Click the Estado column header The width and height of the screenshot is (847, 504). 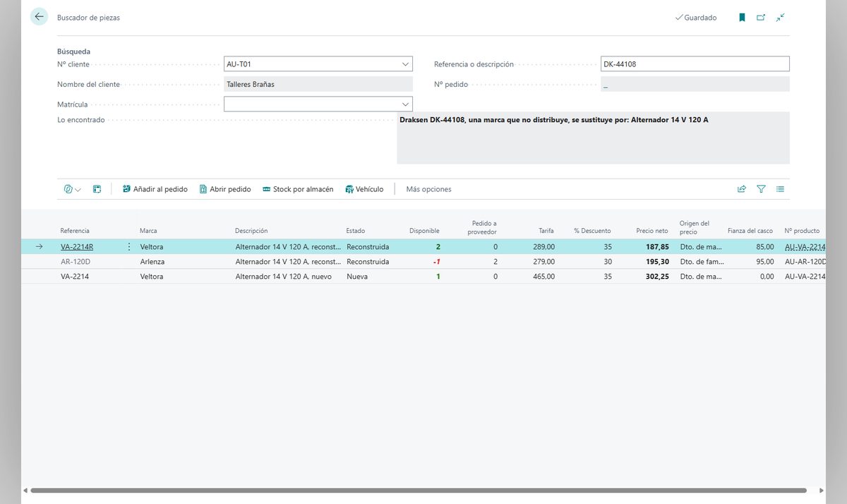click(x=356, y=231)
